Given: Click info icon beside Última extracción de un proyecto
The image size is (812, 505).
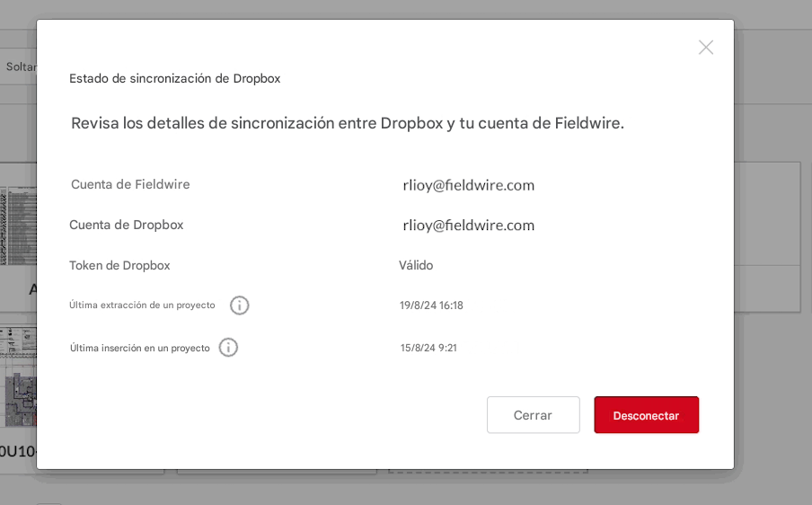Looking at the screenshot, I should (x=239, y=306).
